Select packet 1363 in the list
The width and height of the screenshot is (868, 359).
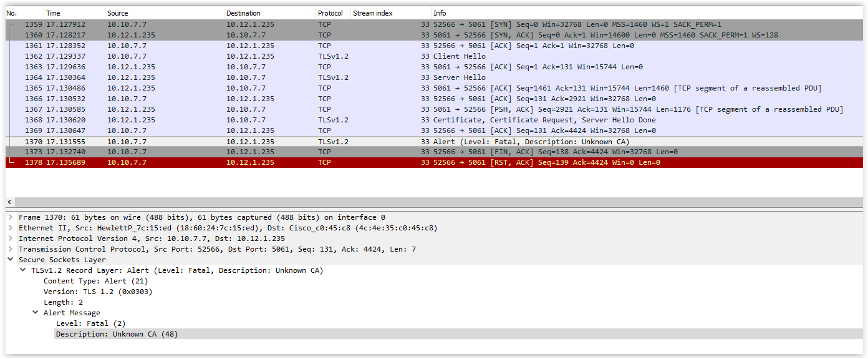click(x=435, y=67)
